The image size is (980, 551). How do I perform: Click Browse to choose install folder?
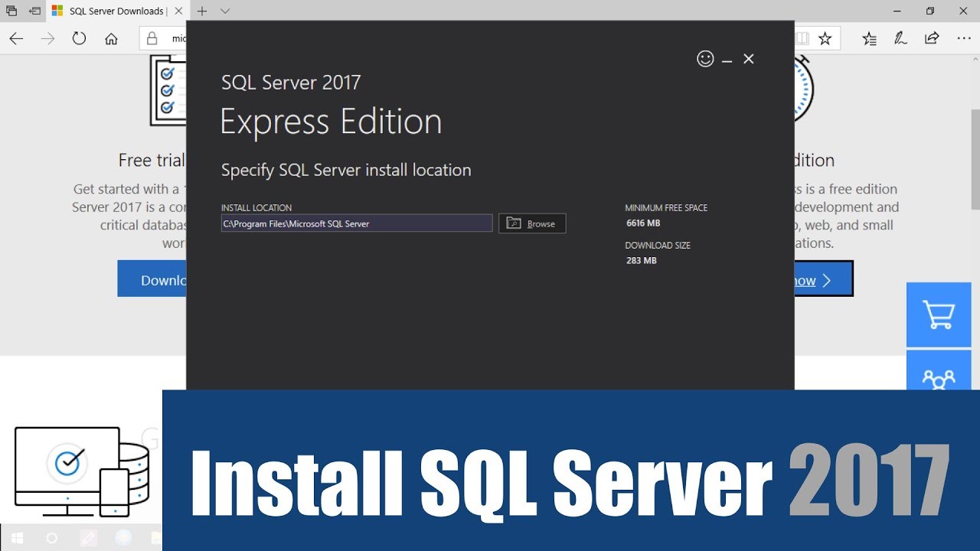click(532, 223)
